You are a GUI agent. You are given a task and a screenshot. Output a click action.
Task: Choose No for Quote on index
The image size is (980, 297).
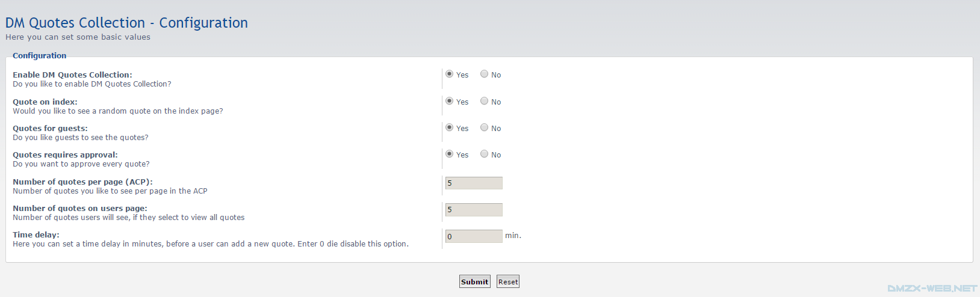pyautogui.click(x=484, y=101)
